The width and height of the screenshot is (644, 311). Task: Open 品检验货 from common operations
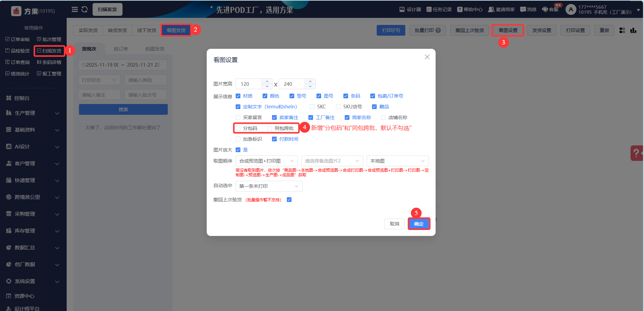18,50
